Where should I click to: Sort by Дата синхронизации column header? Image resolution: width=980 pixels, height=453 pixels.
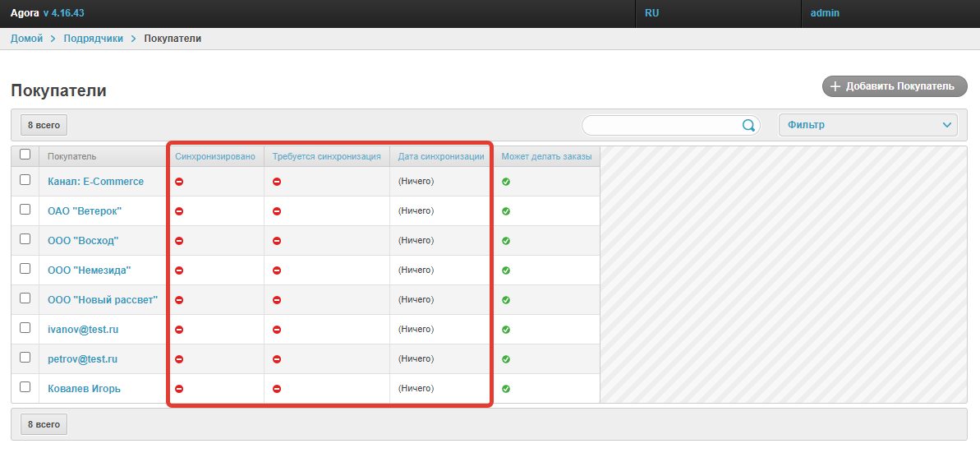[x=441, y=156]
